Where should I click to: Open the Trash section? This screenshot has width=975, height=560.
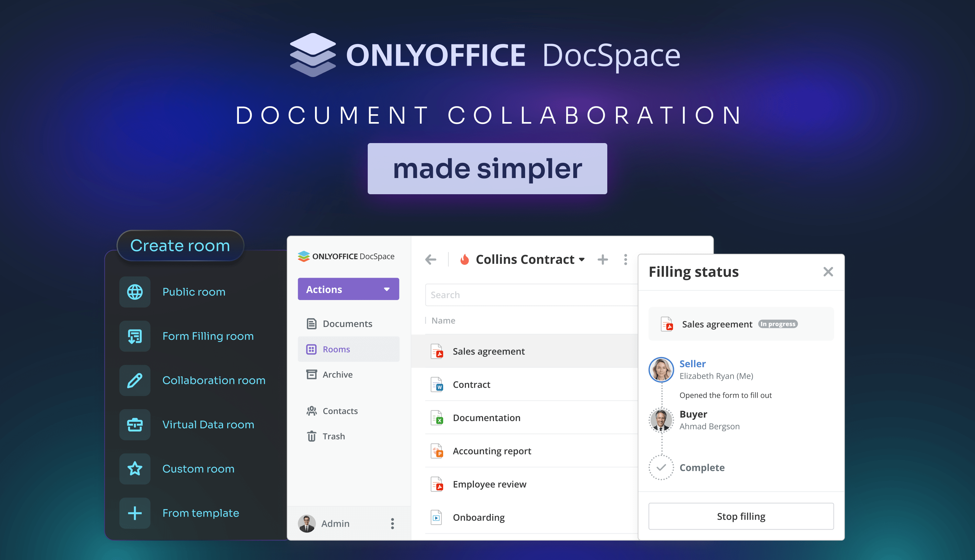[333, 436]
